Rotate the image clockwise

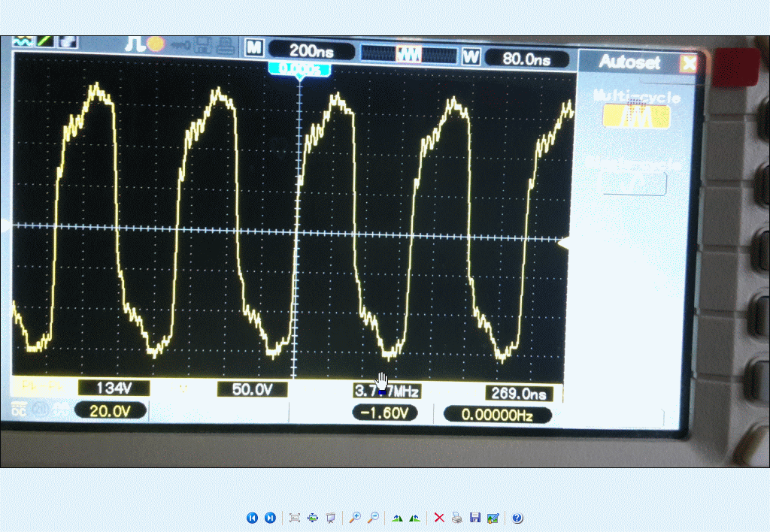(x=397, y=518)
